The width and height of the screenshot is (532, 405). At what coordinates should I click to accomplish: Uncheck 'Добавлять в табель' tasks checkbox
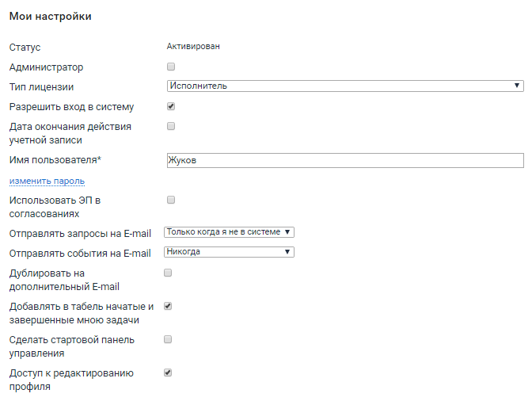[x=167, y=306]
